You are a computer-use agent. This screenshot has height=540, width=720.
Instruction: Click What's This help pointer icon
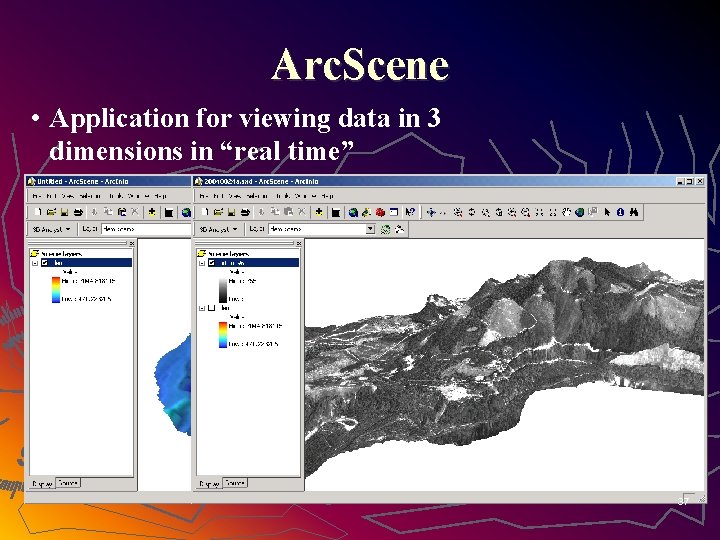[x=411, y=212]
